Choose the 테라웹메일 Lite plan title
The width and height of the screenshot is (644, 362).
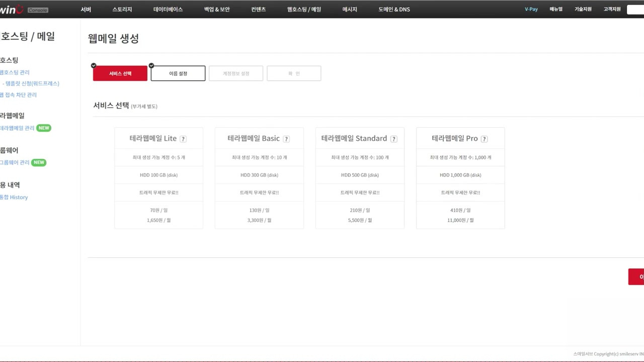153,139
